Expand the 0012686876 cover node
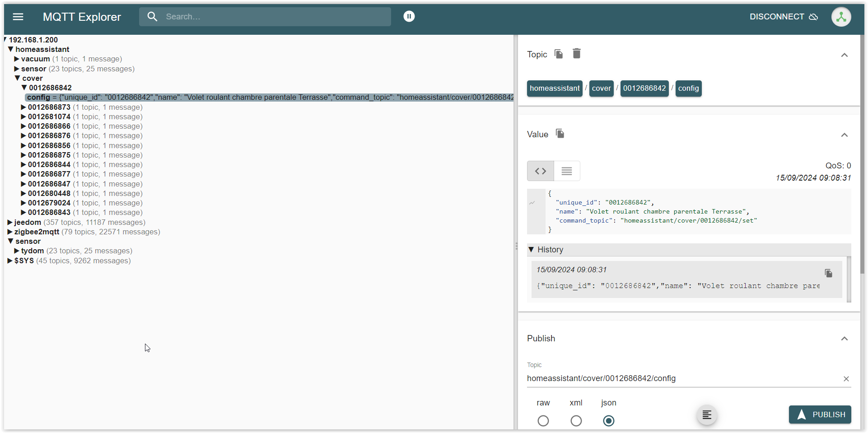 [23, 135]
